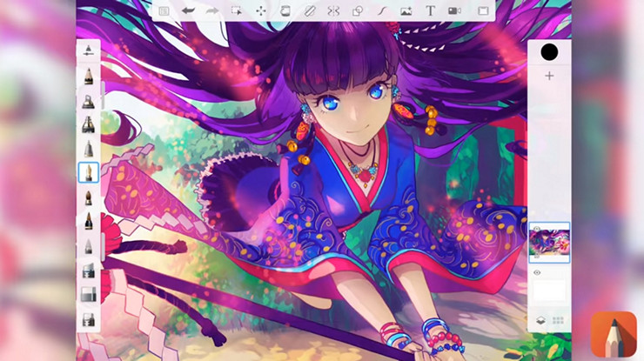Open the Shape draw tool
This screenshot has height=361, width=644.
(x=358, y=10)
